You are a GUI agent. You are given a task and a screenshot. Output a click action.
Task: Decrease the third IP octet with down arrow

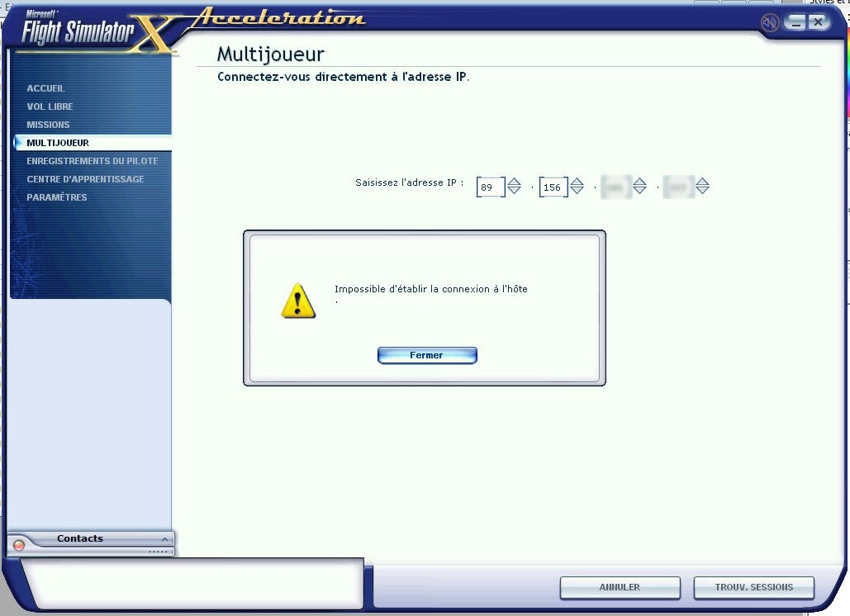[640, 190]
